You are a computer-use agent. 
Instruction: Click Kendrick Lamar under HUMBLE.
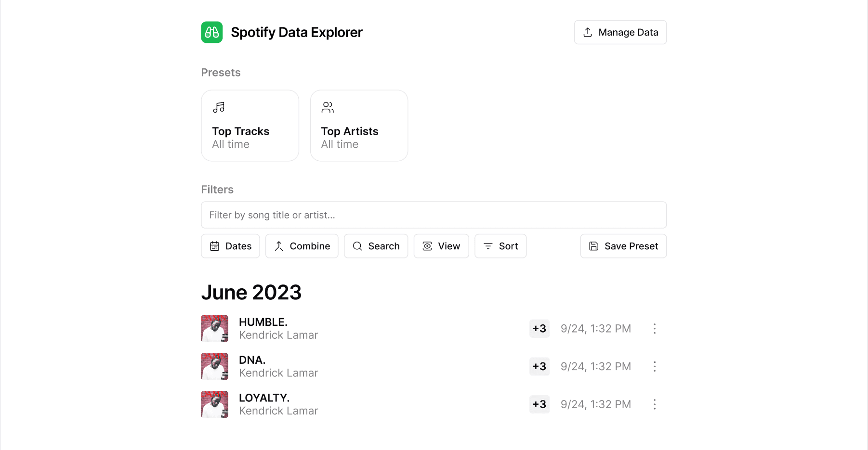[x=278, y=335]
